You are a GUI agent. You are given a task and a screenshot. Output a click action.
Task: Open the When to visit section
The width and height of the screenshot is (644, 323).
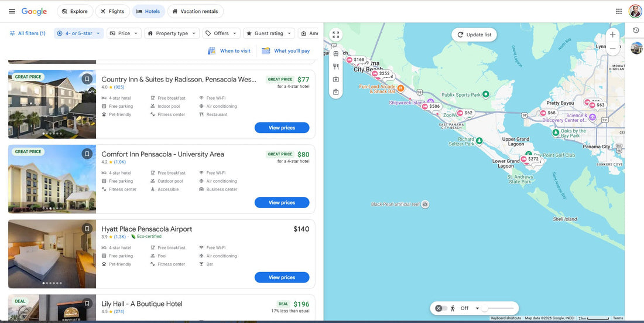coord(229,50)
